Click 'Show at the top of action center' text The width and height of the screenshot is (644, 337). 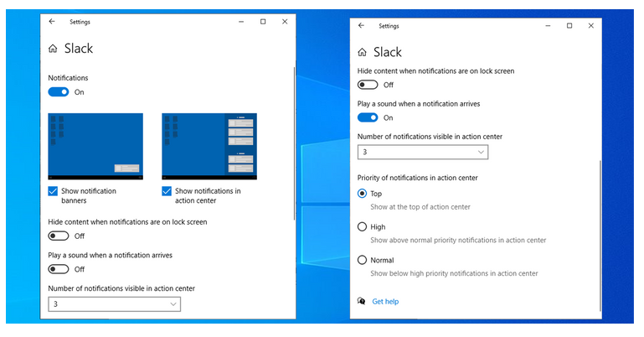point(420,207)
